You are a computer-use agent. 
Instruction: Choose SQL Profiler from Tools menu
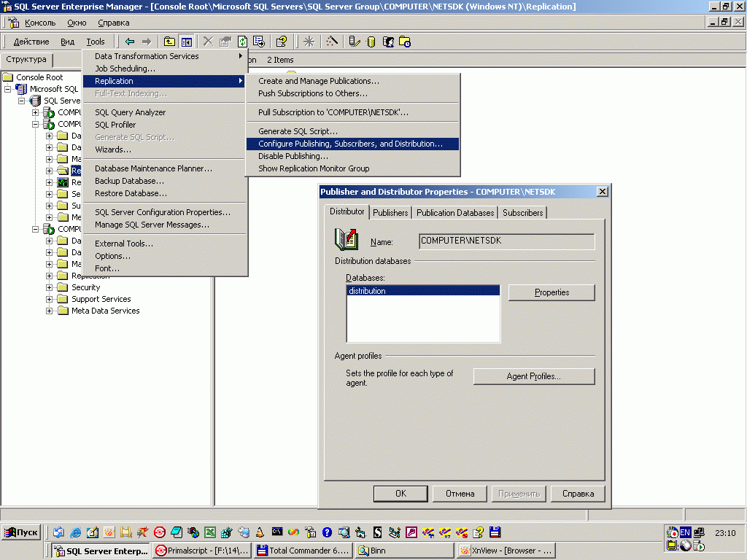pyautogui.click(x=164, y=125)
